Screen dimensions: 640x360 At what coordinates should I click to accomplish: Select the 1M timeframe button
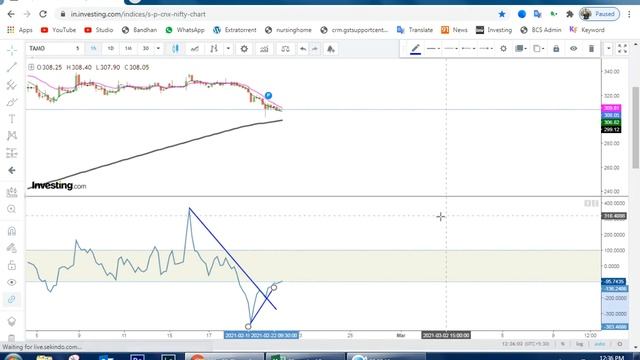tap(128, 48)
